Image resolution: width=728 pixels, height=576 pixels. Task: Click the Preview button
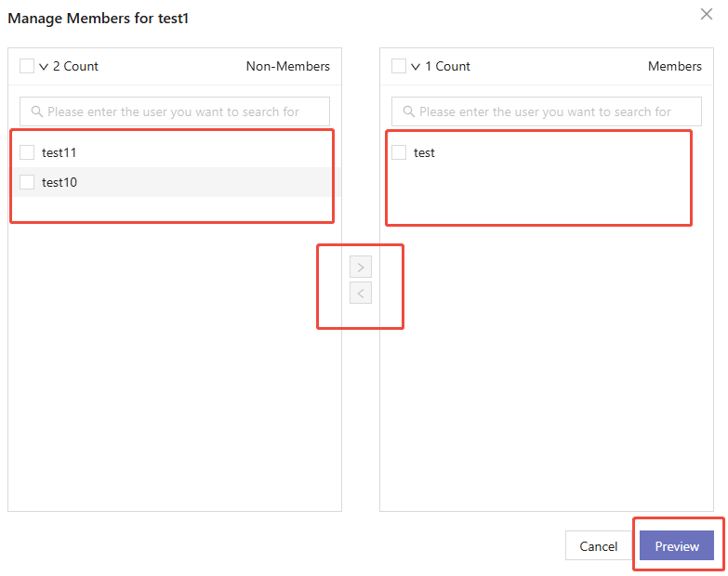[x=676, y=546]
